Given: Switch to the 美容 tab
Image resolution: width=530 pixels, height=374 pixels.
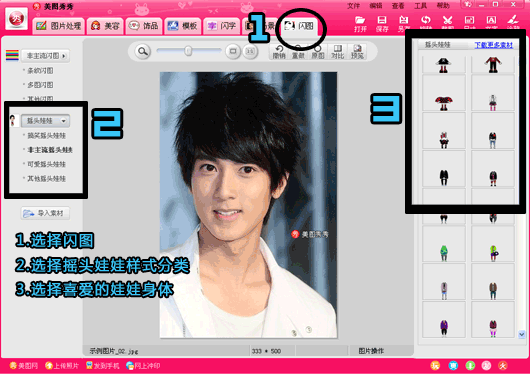Looking at the screenshot, I should [x=105, y=26].
